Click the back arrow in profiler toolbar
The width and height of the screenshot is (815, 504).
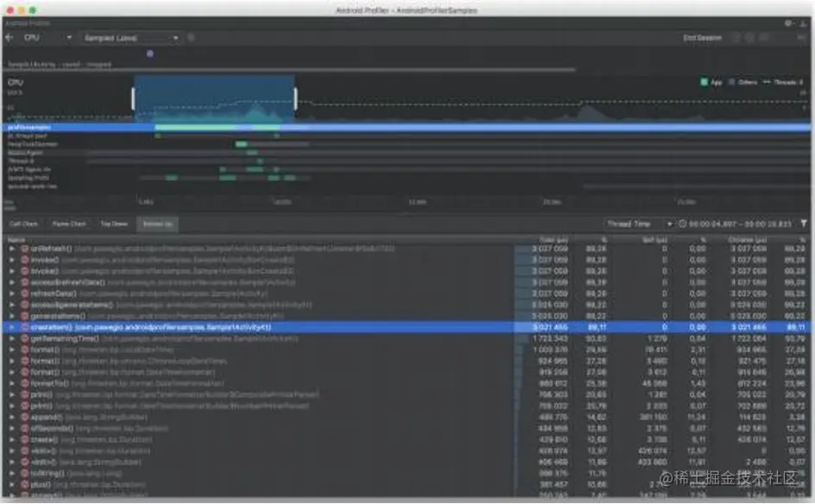click(x=9, y=37)
